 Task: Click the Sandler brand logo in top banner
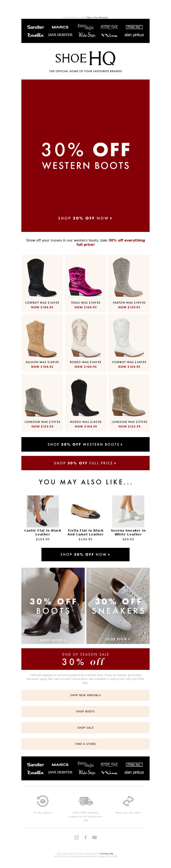[x=35, y=27]
